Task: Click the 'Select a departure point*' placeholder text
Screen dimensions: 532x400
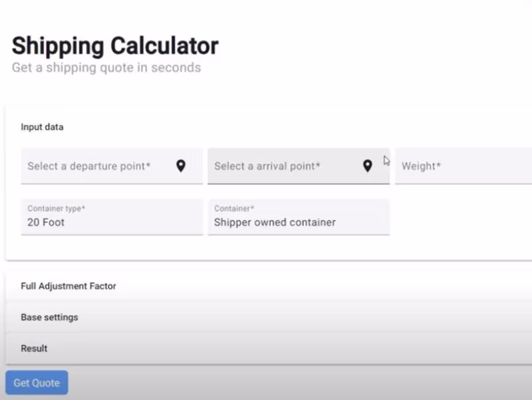Action: point(89,166)
